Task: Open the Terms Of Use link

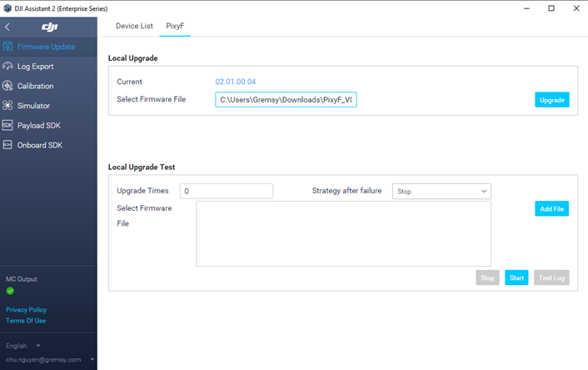Action: pos(26,321)
